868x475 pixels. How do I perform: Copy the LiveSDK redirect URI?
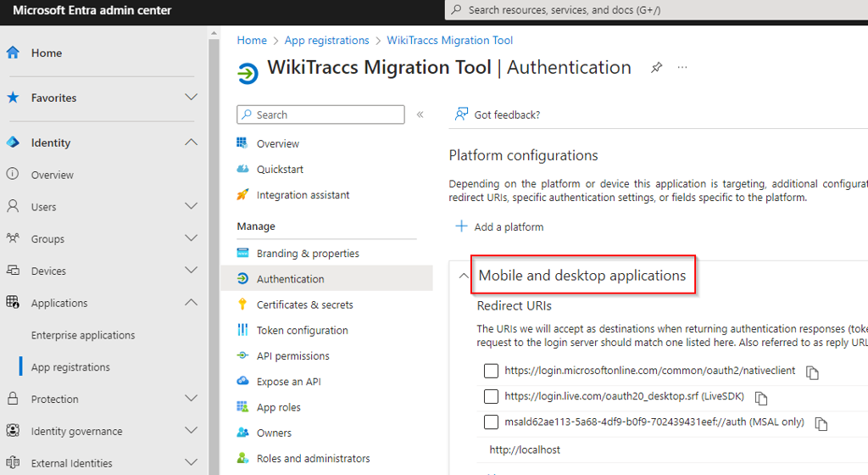tap(761, 398)
